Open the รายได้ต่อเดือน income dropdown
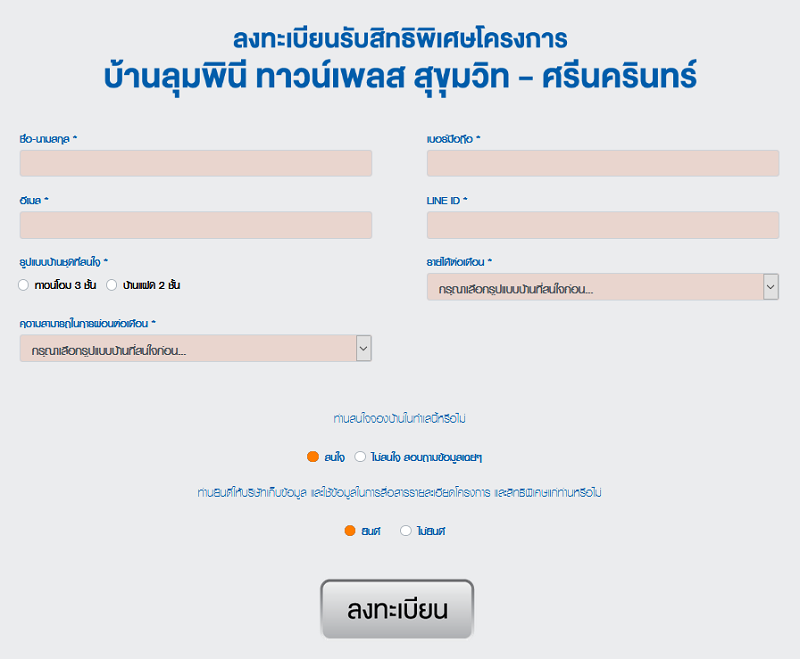Screen dimensions: 800x659 click(603, 287)
